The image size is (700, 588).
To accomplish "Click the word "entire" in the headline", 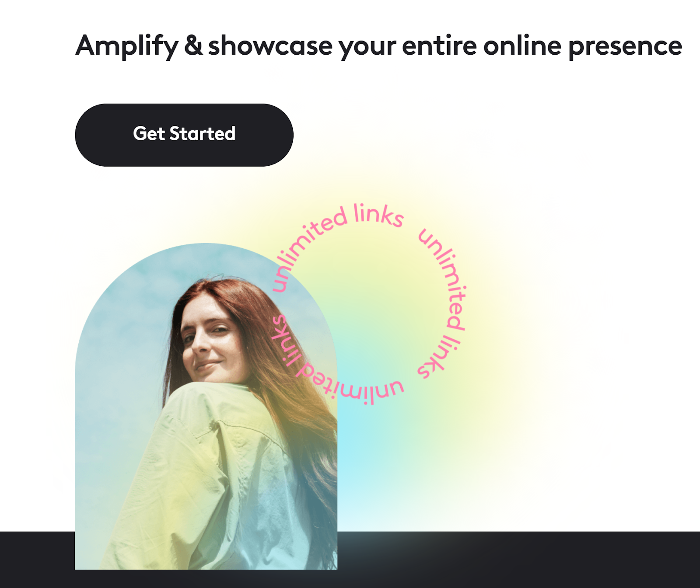I will [439, 45].
